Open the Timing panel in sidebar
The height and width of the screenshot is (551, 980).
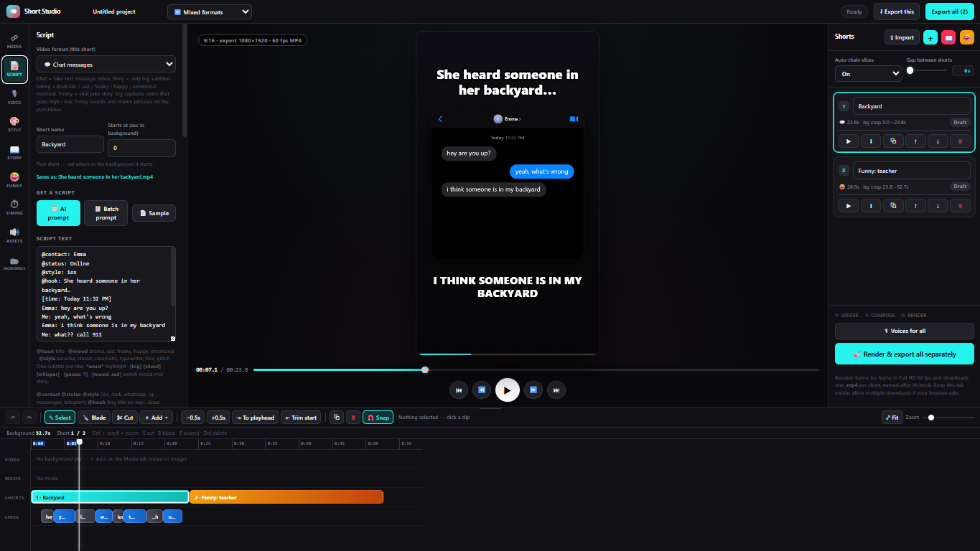coord(14,208)
